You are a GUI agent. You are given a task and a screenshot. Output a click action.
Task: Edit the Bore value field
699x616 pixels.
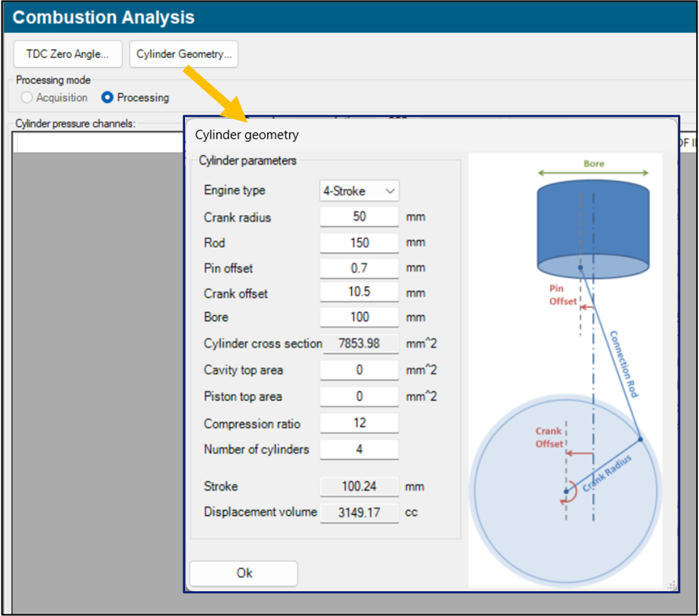click(360, 317)
